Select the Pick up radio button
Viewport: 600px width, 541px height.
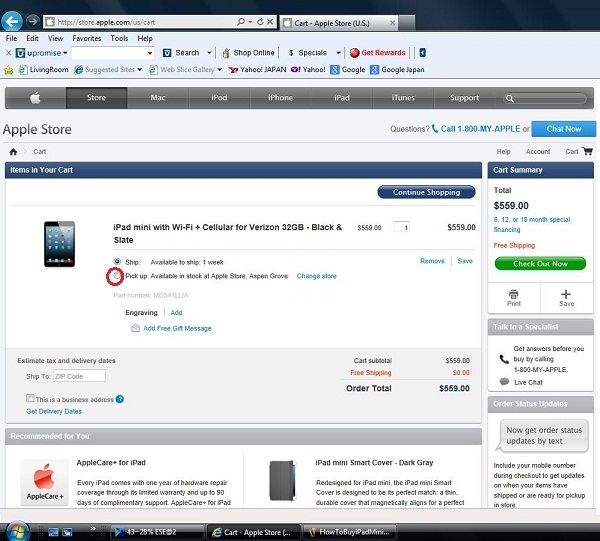(116, 276)
